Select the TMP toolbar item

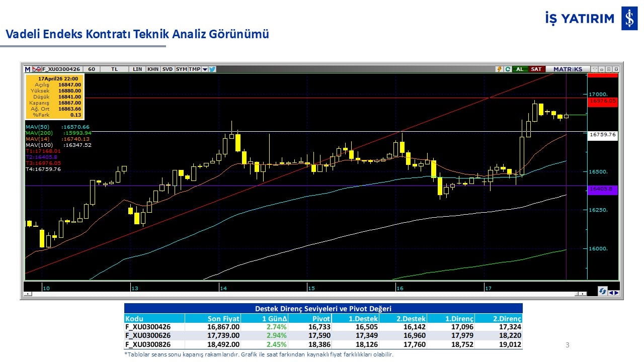coord(194,69)
